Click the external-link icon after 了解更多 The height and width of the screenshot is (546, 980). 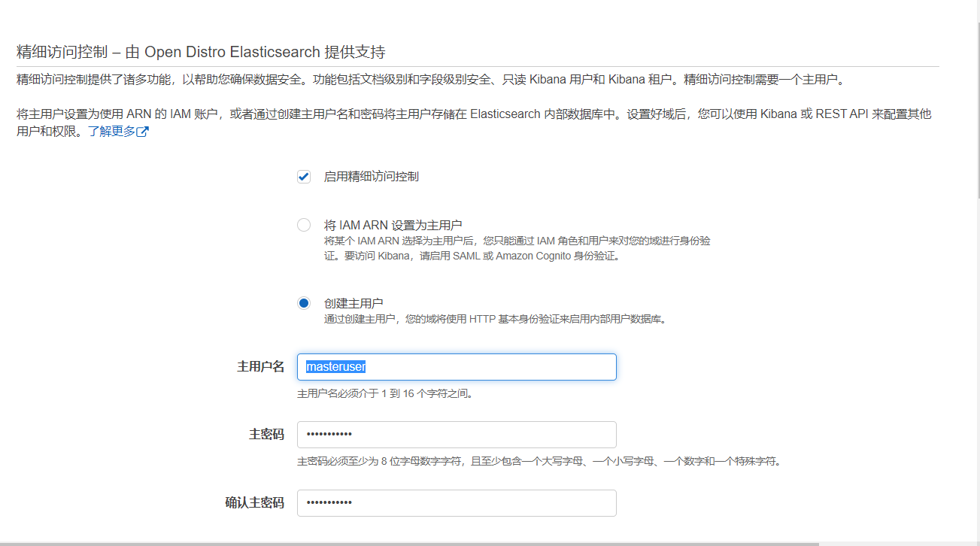(x=142, y=132)
